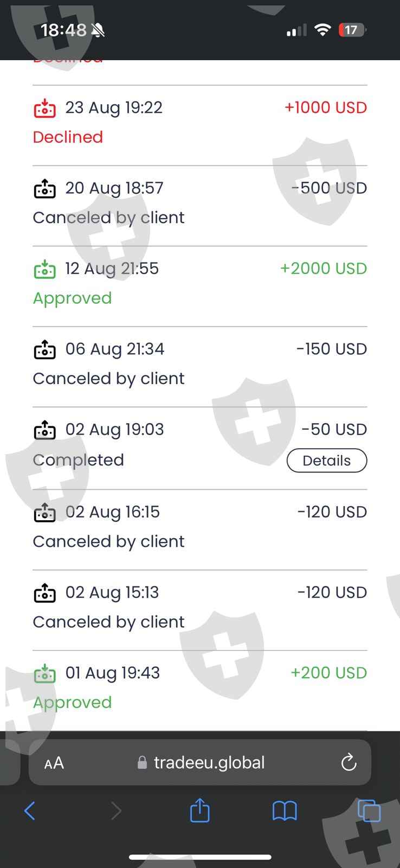The width and height of the screenshot is (400, 868).
Task: Click the red declined deposit icon for 23 Aug
Action: click(44, 108)
